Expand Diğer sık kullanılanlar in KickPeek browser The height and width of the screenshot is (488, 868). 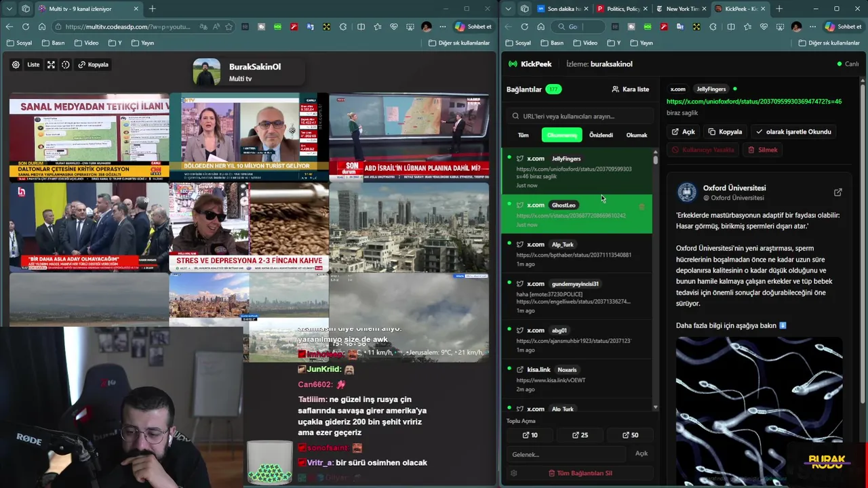point(829,43)
